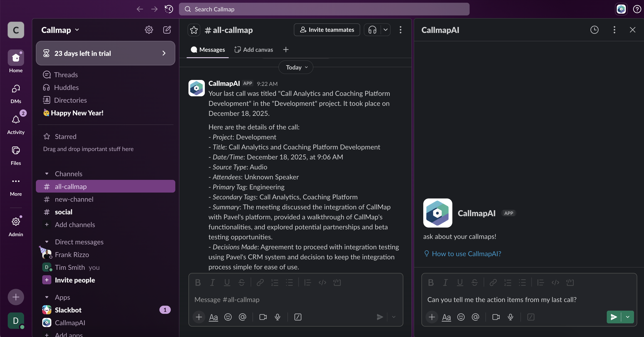This screenshot has height=337, width=644.
Task: Toggle italic in #all-callmap composer
Action: pyautogui.click(x=212, y=282)
